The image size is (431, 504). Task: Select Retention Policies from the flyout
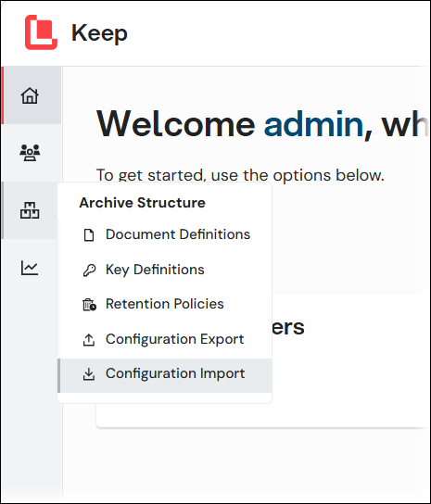[166, 304]
